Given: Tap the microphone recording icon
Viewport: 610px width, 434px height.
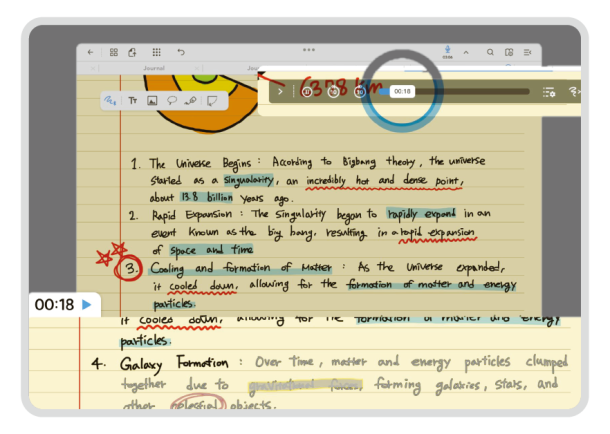Looking at the screenshot, I should [447, 51].
